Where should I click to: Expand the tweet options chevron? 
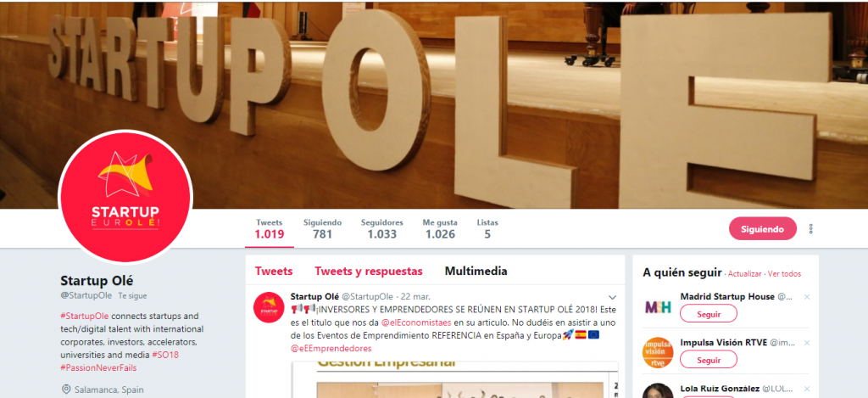pyautogui.click(x=612, y=297)
